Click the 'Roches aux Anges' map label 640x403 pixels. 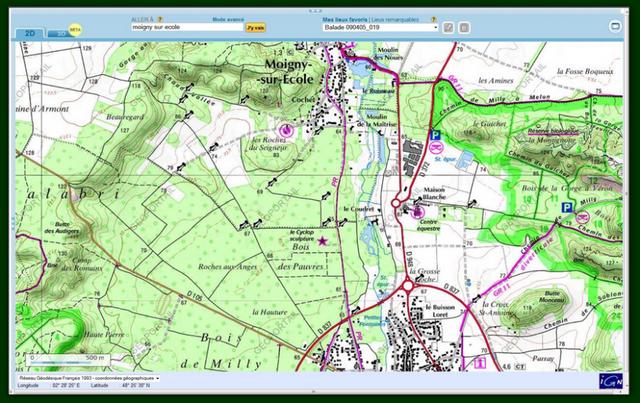[227, 267]
